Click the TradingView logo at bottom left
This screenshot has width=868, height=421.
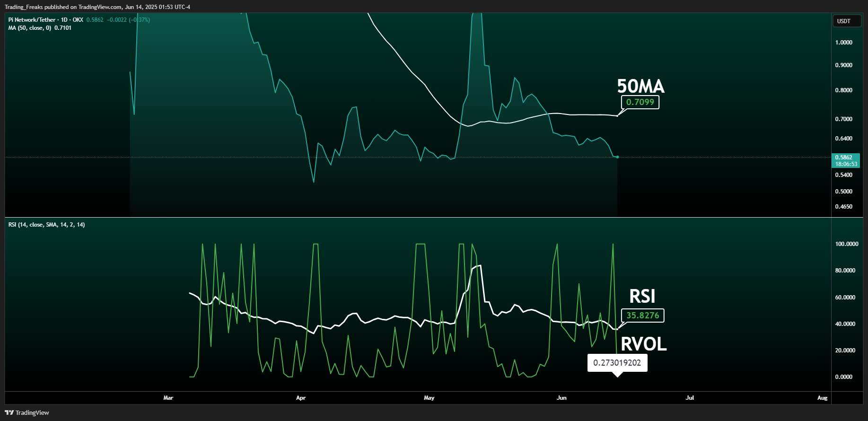tap(27, 412)
